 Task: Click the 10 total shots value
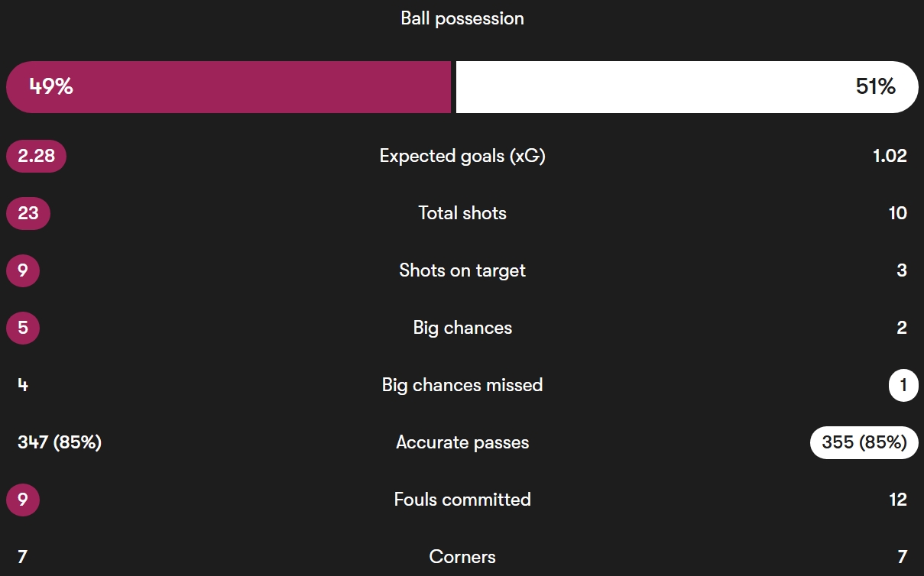(x=897, y=213)
